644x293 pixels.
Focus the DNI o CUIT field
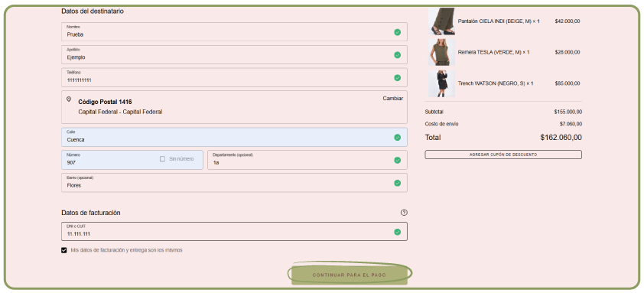235,231
